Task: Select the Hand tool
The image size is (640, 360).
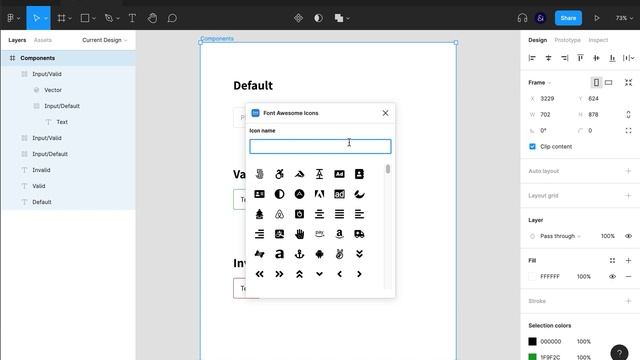Action: 152,18
